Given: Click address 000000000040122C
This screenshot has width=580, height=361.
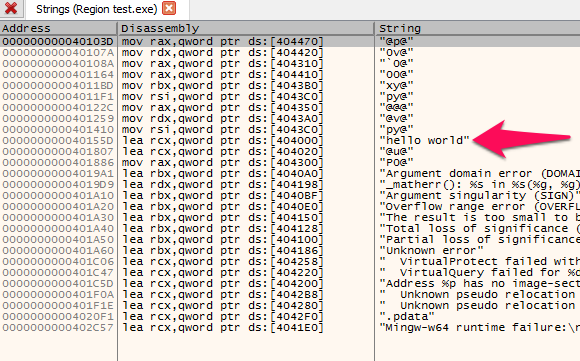Looking at the screenshot, I should [58, 108].
